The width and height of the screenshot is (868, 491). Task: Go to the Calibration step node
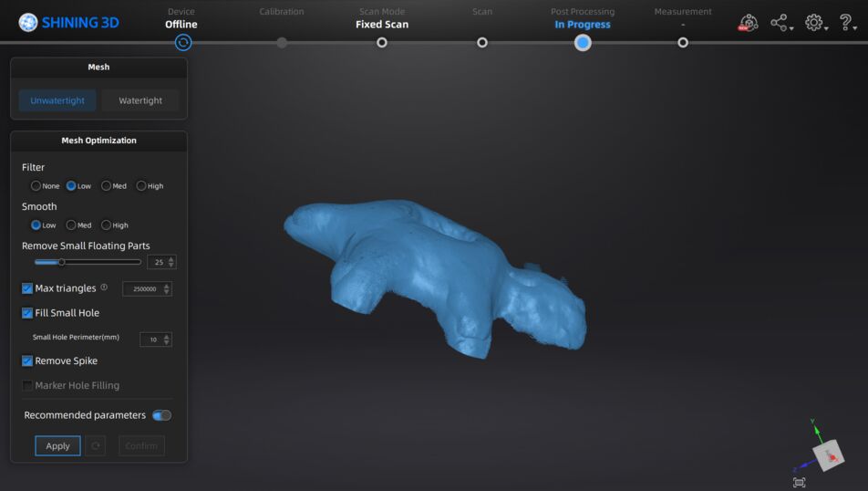point(282,43)
